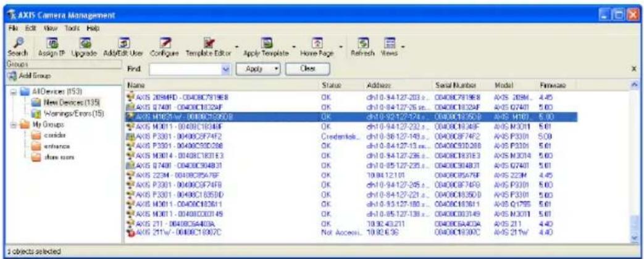Screen dimensions: 644x259
Task: Sort by the Address column header
Action: (x=397, y=85)
